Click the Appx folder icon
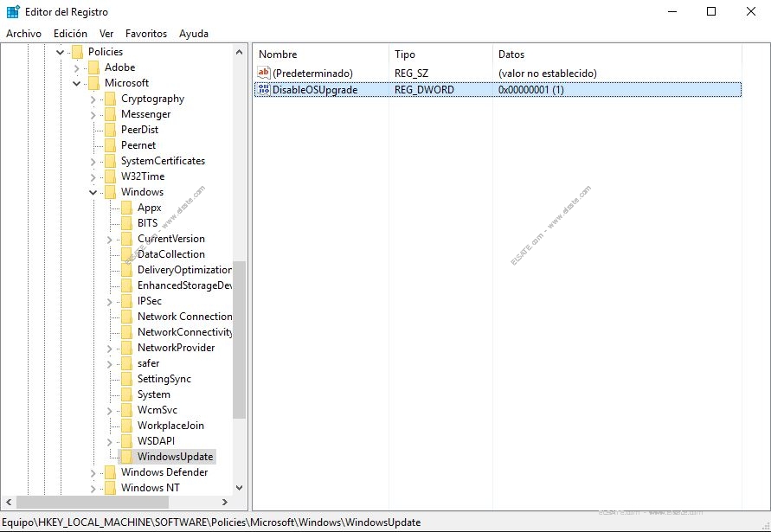 [x=126, y=208]
